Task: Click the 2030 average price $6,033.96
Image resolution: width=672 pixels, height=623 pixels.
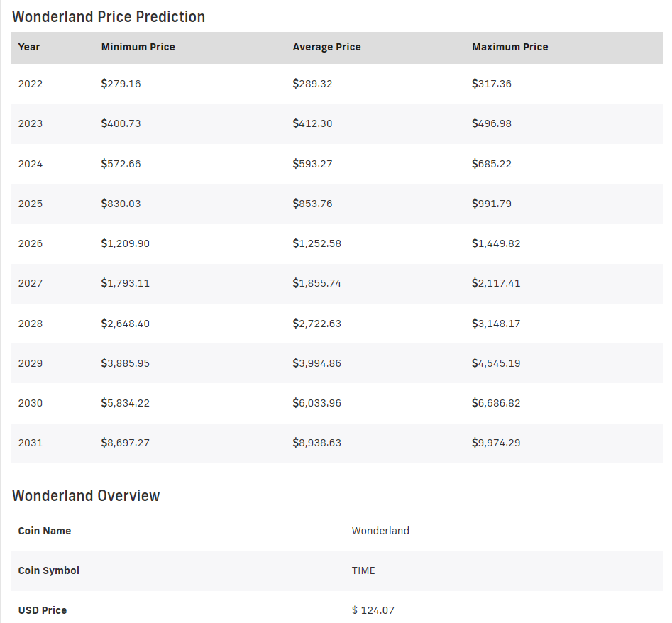Action: point(316,403)
